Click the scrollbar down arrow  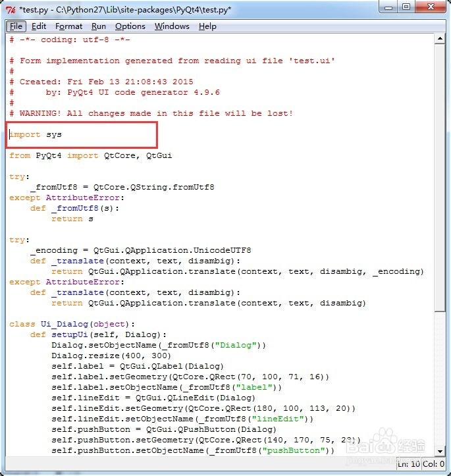coord(440,451)
